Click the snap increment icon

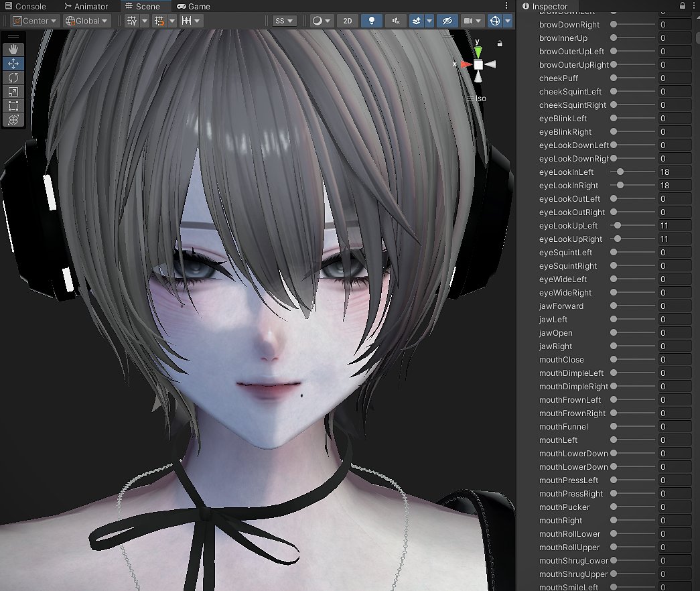pyautogui.click(x=187, y=21)
